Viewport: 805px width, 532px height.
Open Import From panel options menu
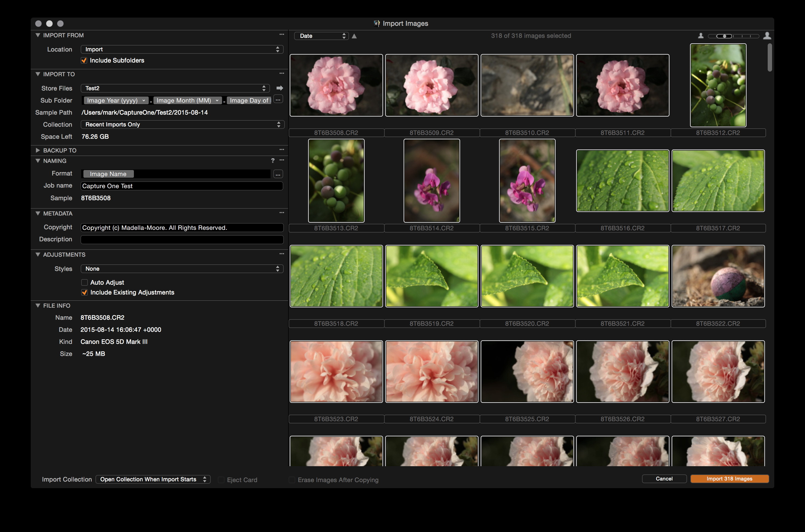click(282, 35)
